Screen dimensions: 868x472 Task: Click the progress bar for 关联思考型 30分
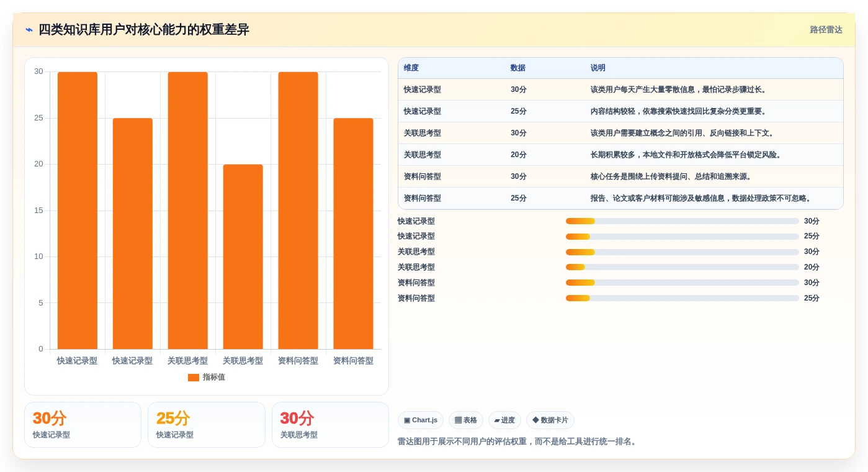(682, 252)
